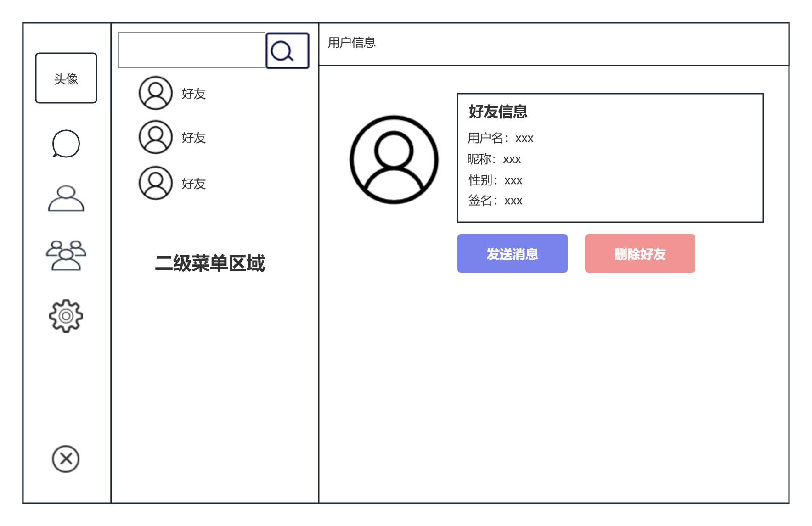Open contacts via single-person icon

pos(66,199)
